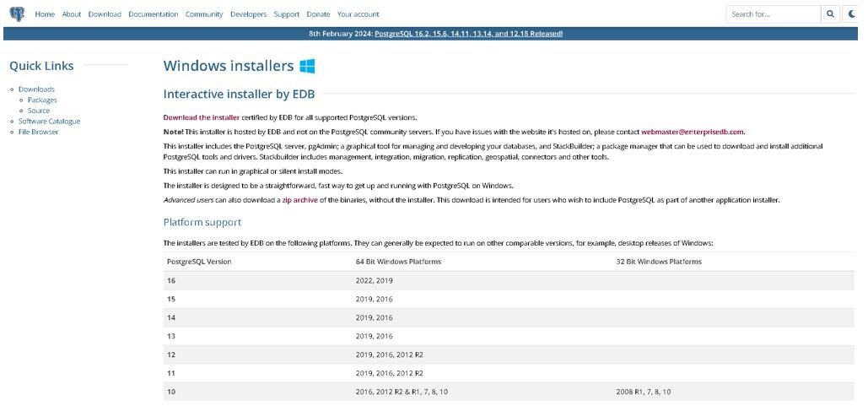
Task: Click the '64 Bit Windows Platforms' column header
Action: [x=398, y=262]
